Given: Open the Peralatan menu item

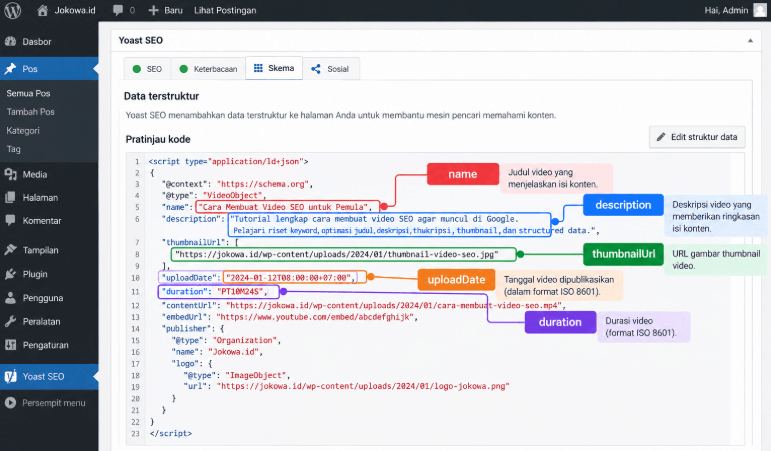Looking at the screenshot, I should 49,321.
